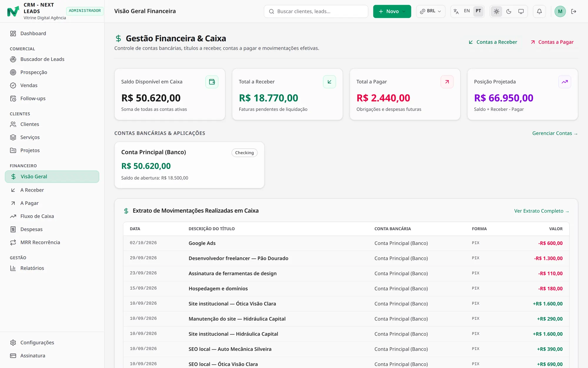Click the wallet icon on Saldo Disponível card

point(212,82)
